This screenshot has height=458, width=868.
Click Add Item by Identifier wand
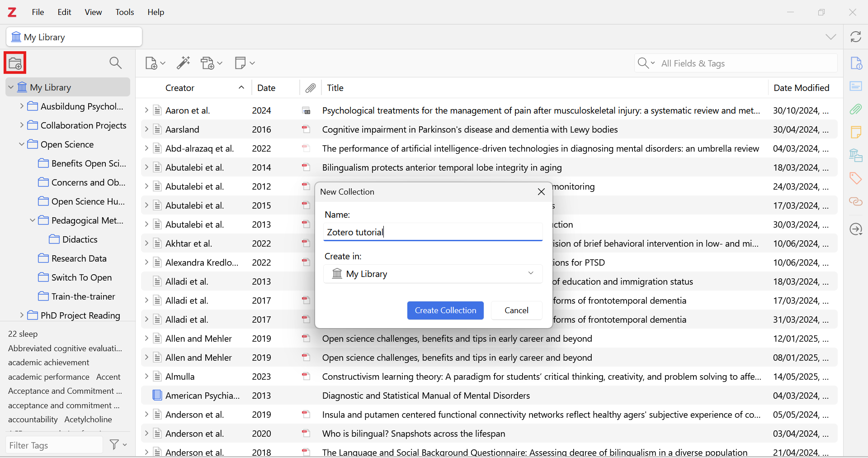point(184,63)
